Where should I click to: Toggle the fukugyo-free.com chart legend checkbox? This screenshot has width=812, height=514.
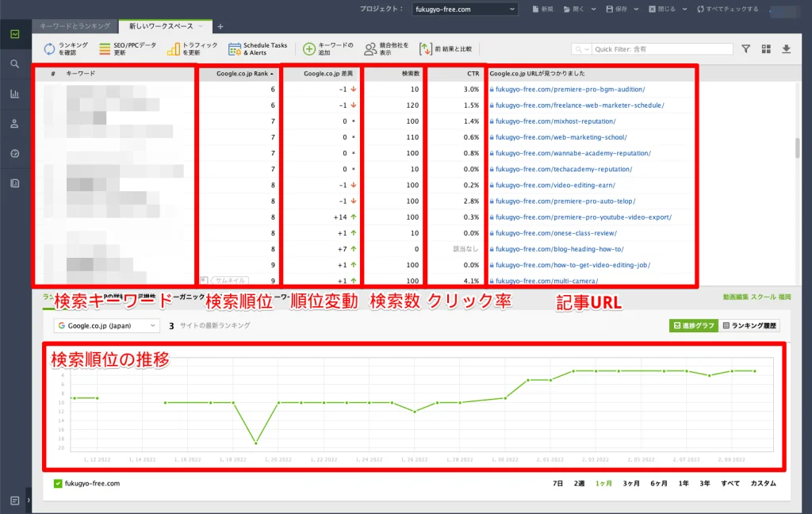58,483
